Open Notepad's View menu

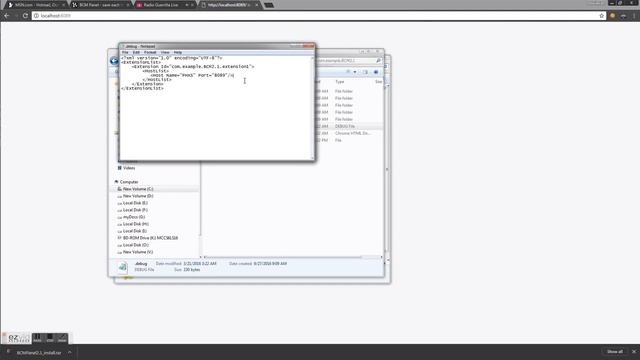[165, 52]
